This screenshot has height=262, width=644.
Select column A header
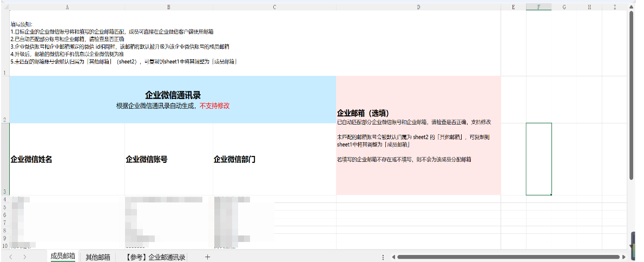coord(67,7)
